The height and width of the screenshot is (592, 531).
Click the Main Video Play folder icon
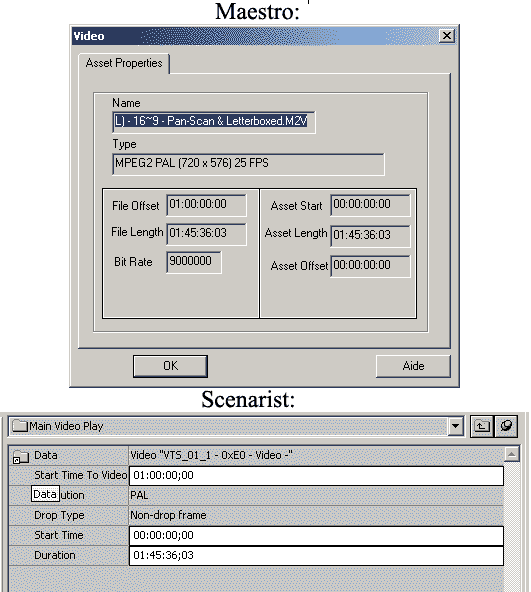tap(20, 426)
